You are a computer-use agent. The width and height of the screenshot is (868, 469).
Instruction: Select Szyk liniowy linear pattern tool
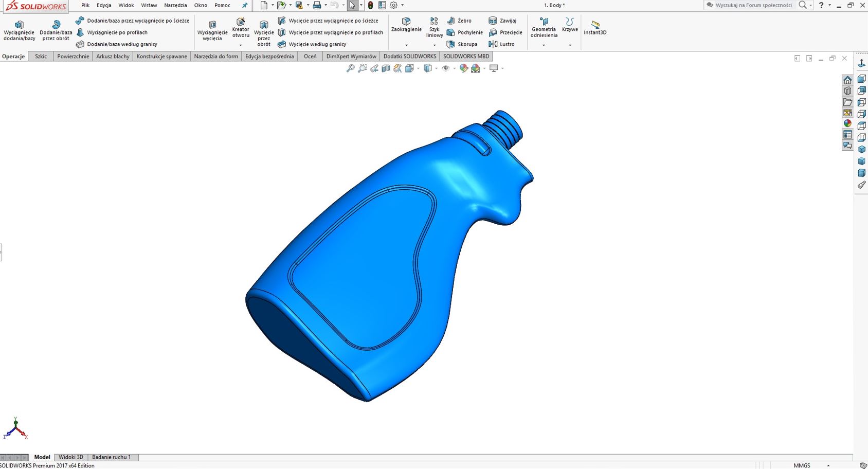pos(435,28)
